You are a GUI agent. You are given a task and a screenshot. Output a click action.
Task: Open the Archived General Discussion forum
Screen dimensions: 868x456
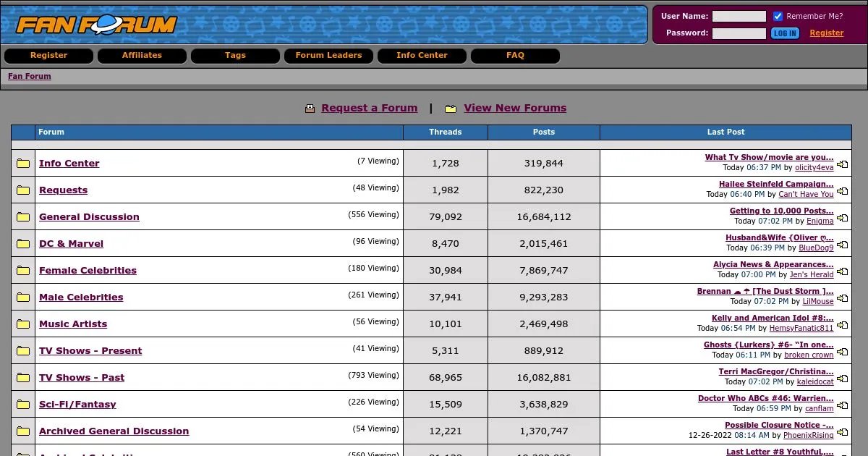(114, 431)
